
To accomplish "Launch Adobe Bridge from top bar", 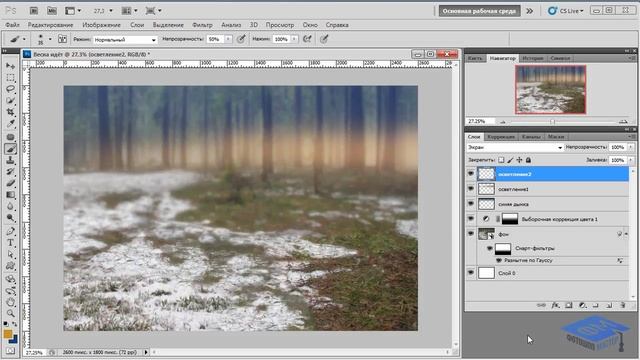I will click(x=34, y=11).
